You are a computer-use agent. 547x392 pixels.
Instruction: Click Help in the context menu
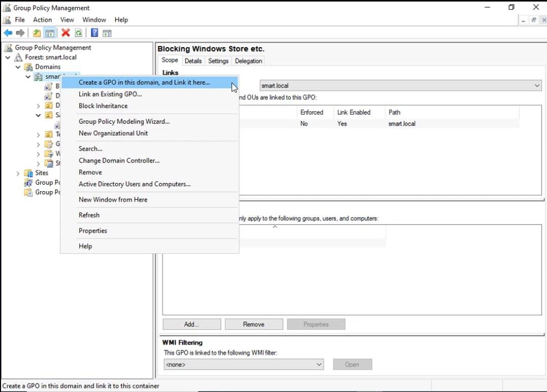(x=150, y=246)
